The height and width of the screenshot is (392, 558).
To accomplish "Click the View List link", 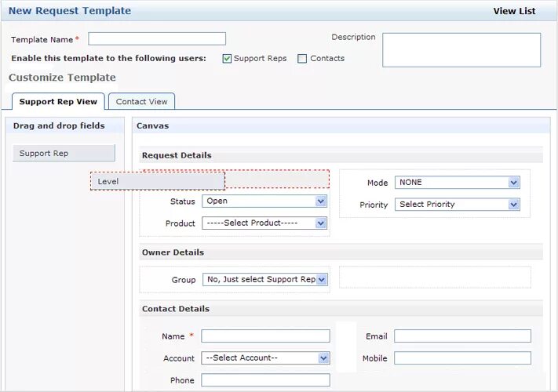I will (x=514, y=11).
